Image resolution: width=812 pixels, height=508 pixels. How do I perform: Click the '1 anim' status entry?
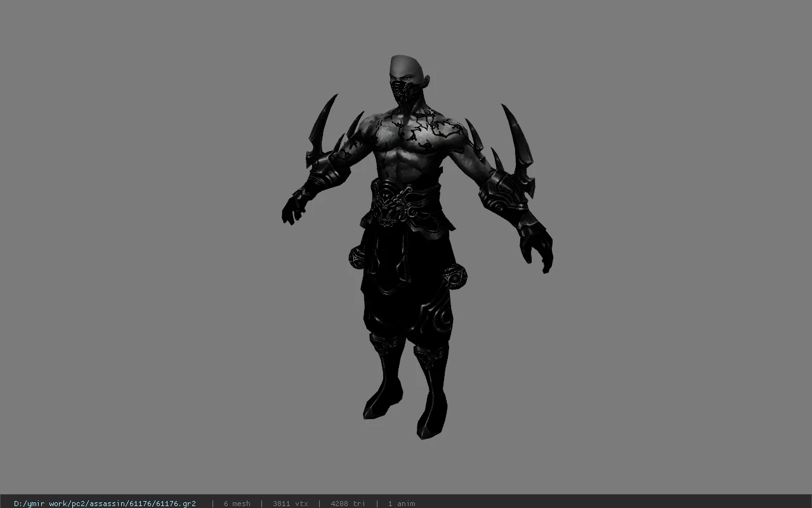click(x=402, y=504)
